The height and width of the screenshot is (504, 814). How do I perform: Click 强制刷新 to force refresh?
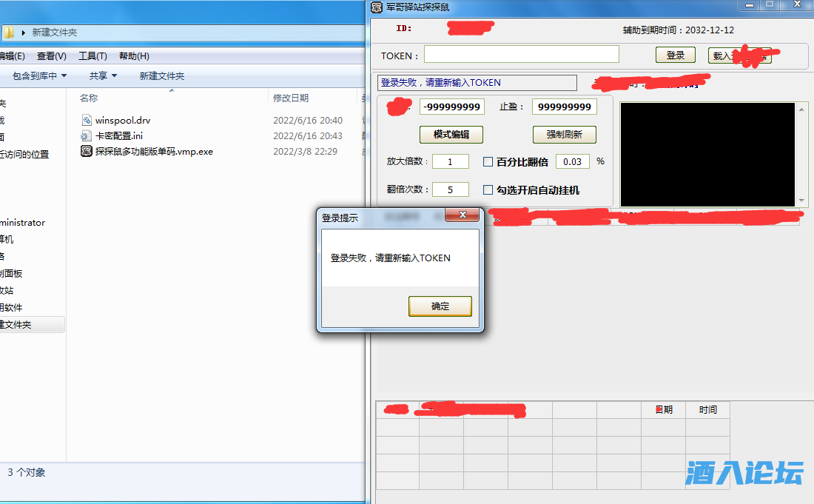(564, 135)
